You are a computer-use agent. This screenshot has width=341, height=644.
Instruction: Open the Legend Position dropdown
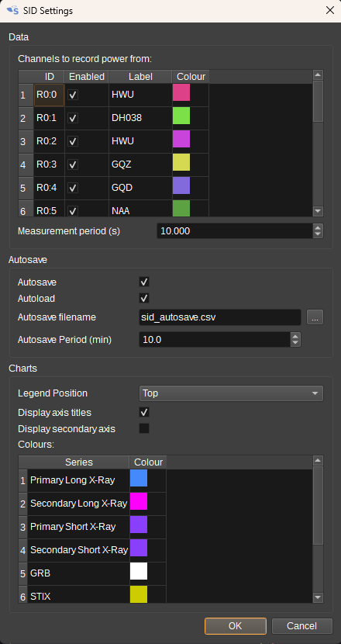231,393
